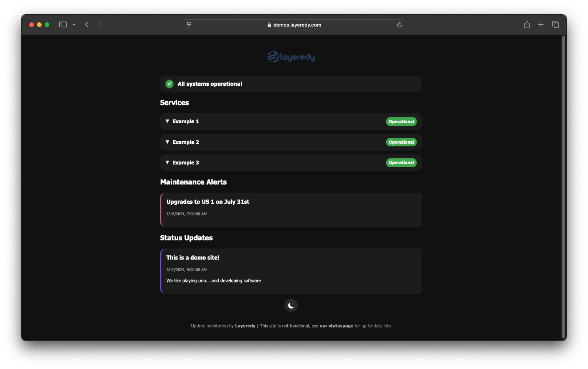Click the green all-systems-operational check icon
The height and width of the screenshot is (369, 588).
click(x=169, y=84)
